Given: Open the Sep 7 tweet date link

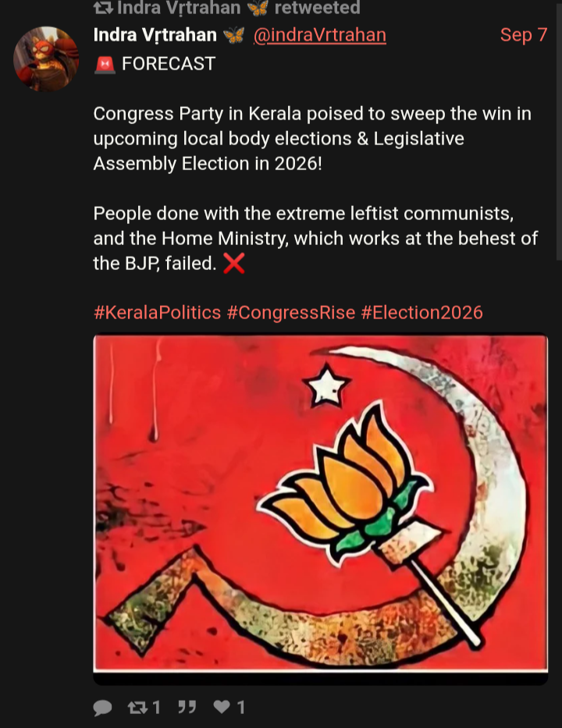Looking at the screenshot, I should [524, 35].
